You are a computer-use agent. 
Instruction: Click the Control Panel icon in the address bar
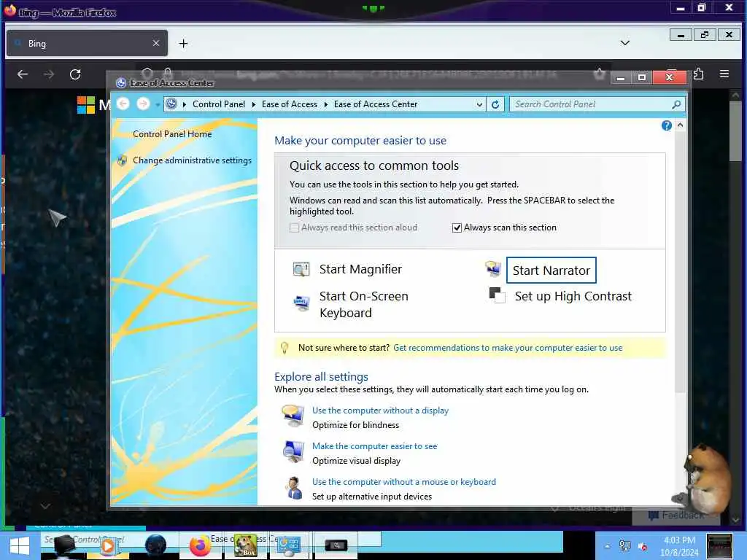(x=171, y=104)
